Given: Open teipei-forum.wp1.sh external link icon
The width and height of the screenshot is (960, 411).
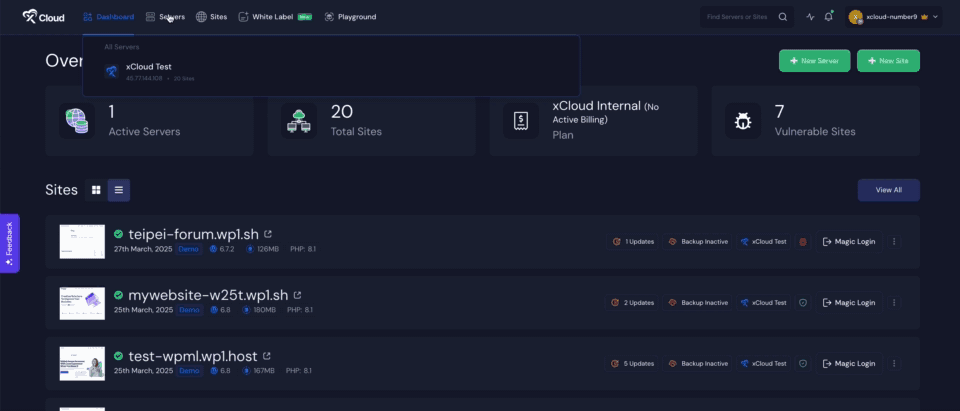Looking at the screenshot, I should 268,234.
